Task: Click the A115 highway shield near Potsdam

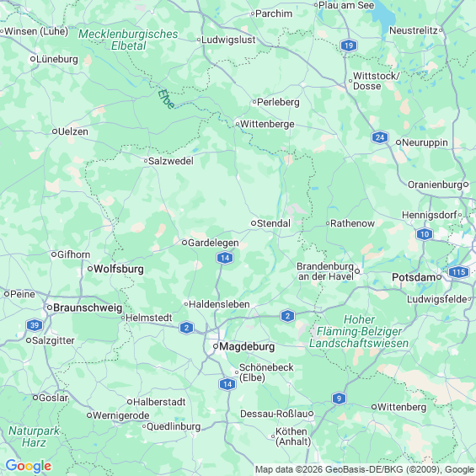Action: [458, 272]
